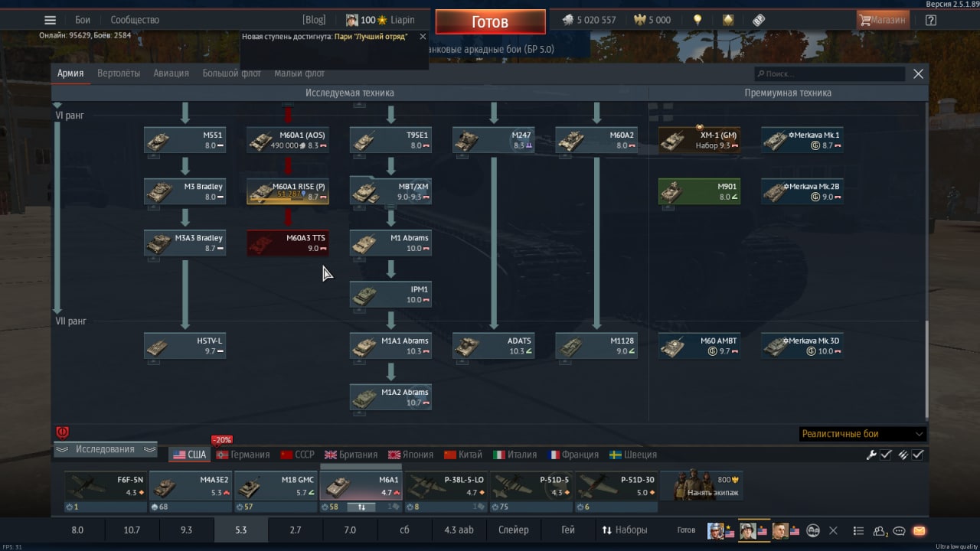Screen dimensions: 980x551
Task: Open the Сообщество menu
Action: [135, 20]
